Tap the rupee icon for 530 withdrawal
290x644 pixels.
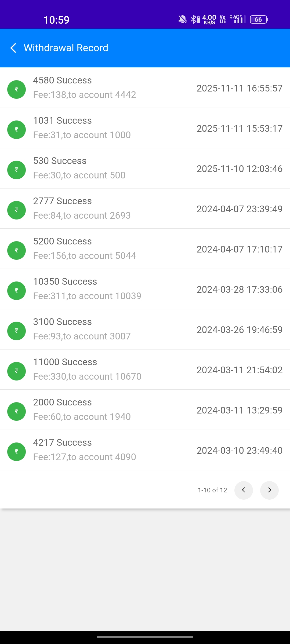pos(16,170)
